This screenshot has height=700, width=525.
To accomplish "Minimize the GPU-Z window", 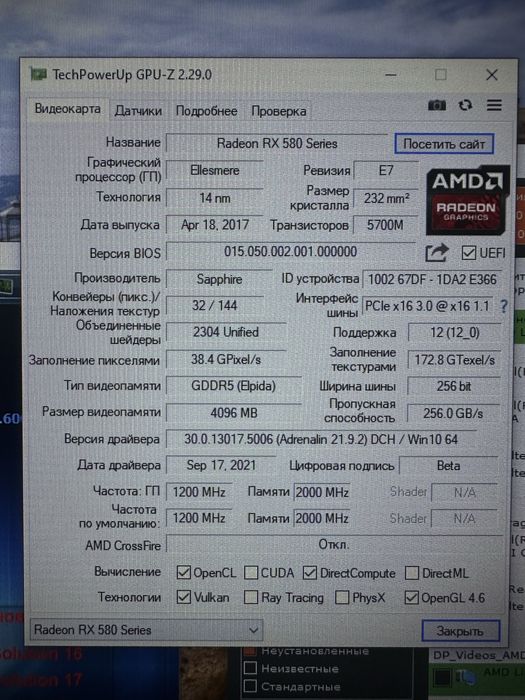I will pos(391,75).
